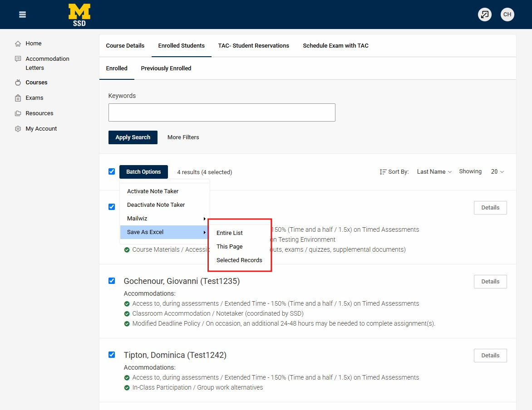Open the Batch Options dropdown button
The height and width of the screenshot is (410, 532).
click(143, 172)
